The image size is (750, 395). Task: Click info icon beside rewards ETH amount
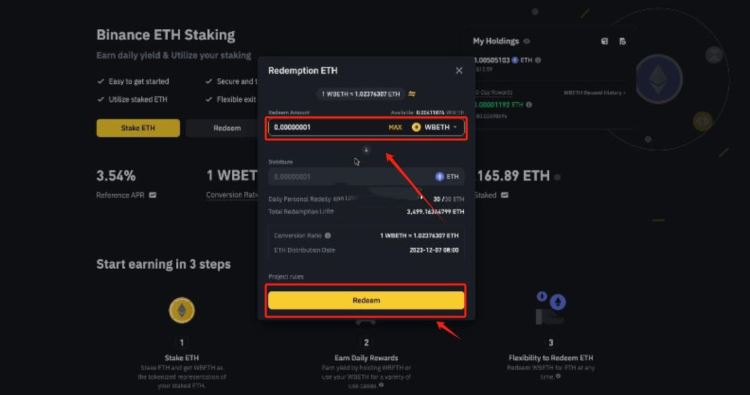(529, 105)
